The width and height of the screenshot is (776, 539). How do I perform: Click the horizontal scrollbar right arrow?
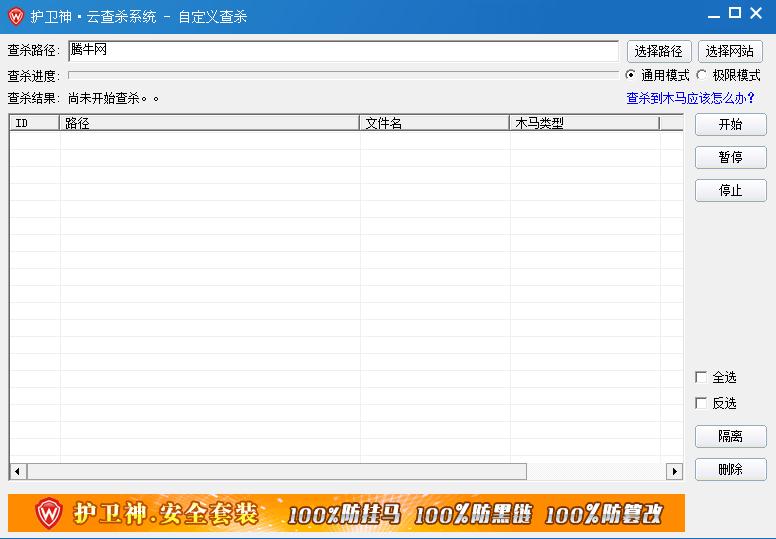(x=675, y=472)
